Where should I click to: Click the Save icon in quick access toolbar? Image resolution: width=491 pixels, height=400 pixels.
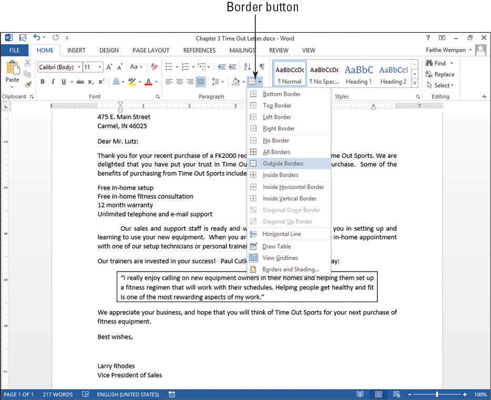[x=23, y=38]
